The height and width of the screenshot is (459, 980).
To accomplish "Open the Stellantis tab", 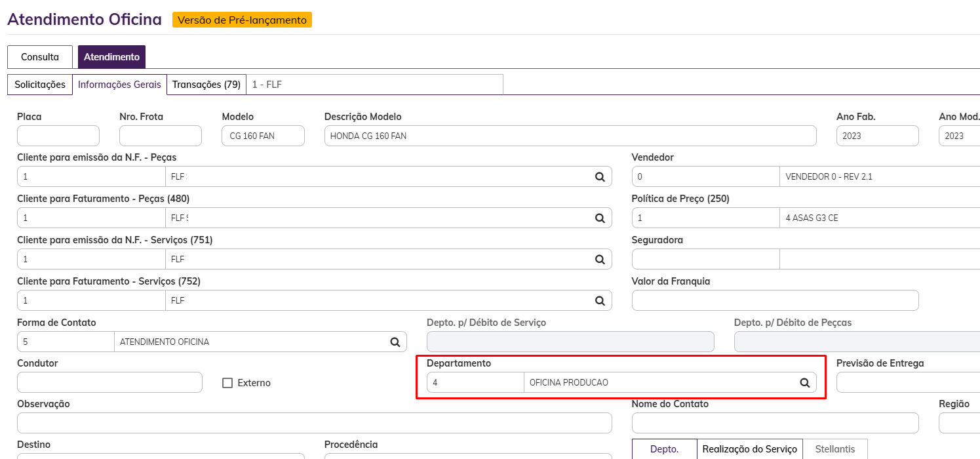I will pos(834,449).
